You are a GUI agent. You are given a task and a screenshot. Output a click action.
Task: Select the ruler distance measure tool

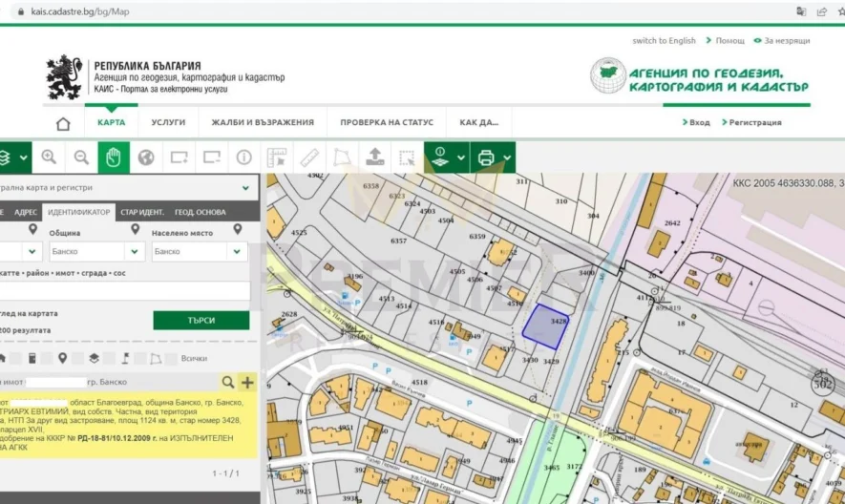click(x=309, y=157)
